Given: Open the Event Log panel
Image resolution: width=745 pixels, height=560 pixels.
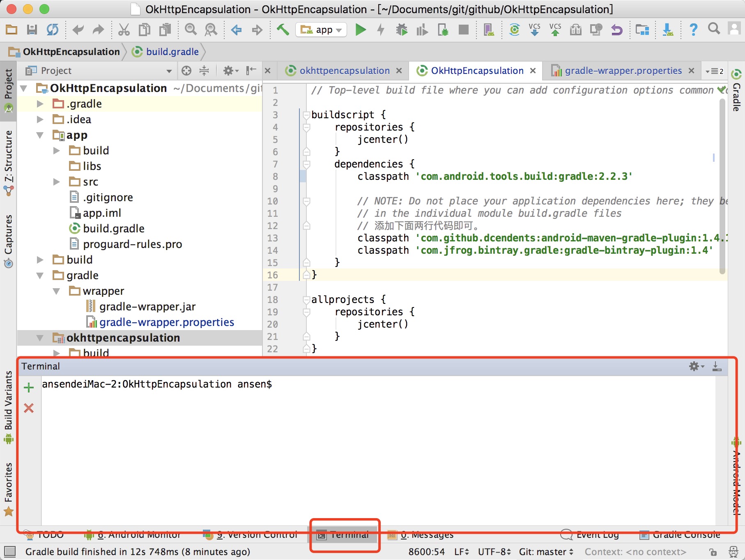Looking at the screenshot, I should click(x=590, y=535).
